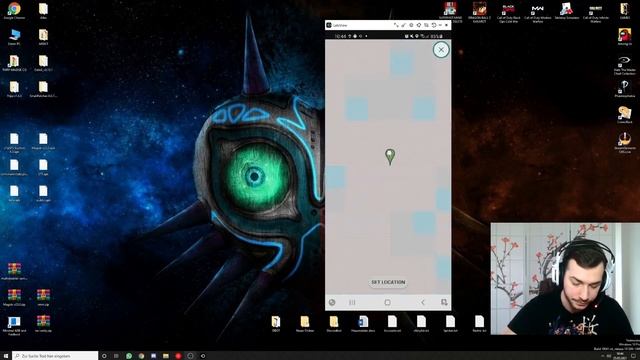The height and width of the screenshot is (360, 640).
Task: Open the Cortana circle on the taskbar
Action: (x=104, y=356)
